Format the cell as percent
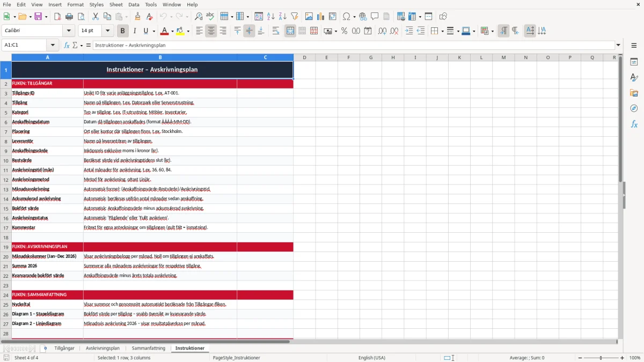 click(x=344, y=31)
